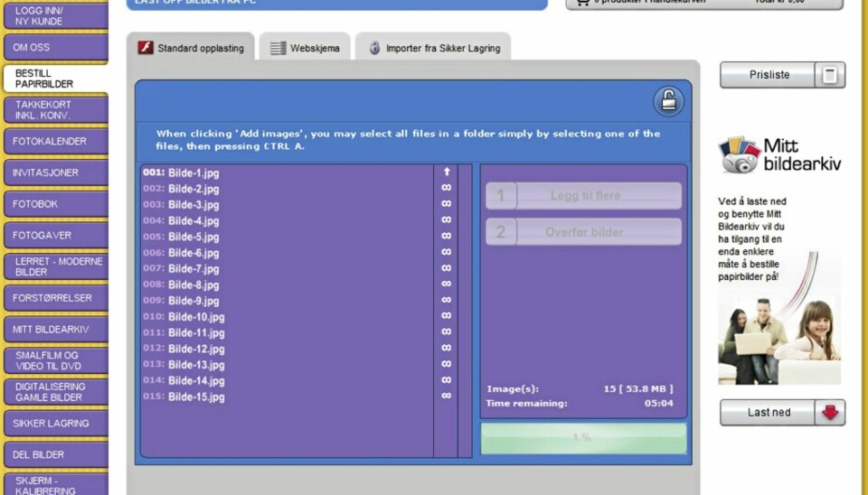Open Fotokalender in the sidebar menu
This screenshot has width=868, height=495.
pyautogui.click(x=54, y=142)
